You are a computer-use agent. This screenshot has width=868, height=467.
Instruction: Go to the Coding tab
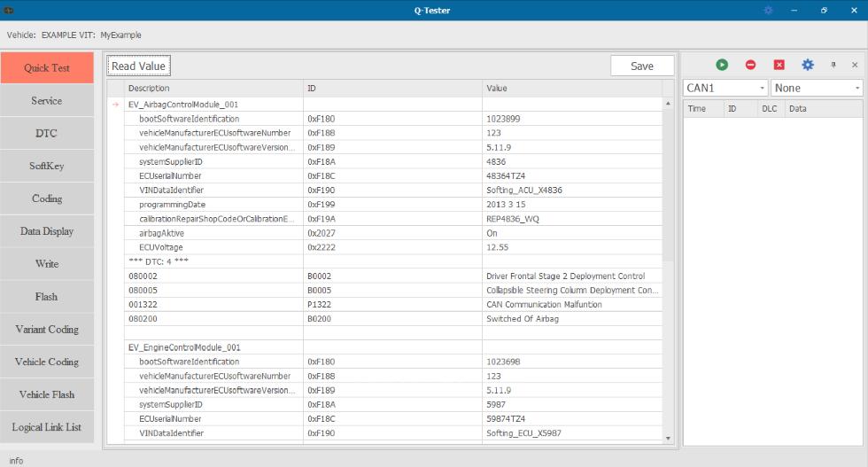click(x=47, y=198)
